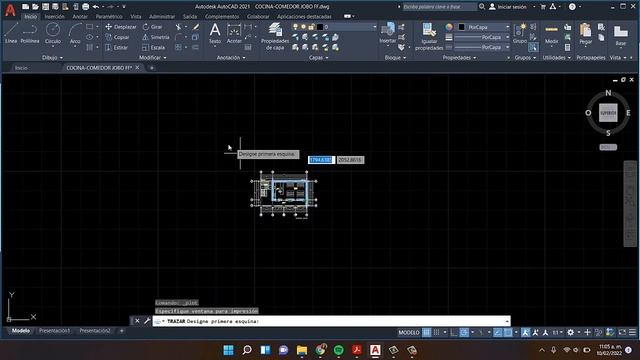Image resolution: width=640 pixels, height=360 pixels.
Task: Click the Copiar tool in Modificar
Action: (117, 37)
